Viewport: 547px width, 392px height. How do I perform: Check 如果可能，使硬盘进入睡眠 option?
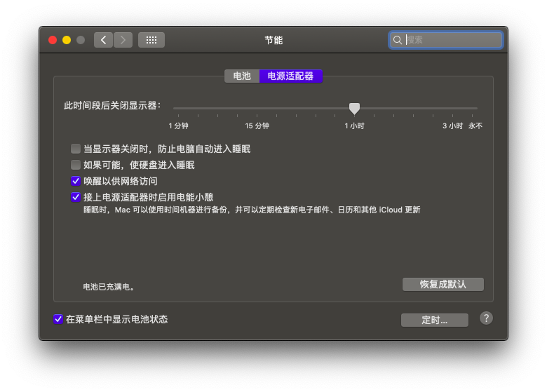click(x=76, y=165)
